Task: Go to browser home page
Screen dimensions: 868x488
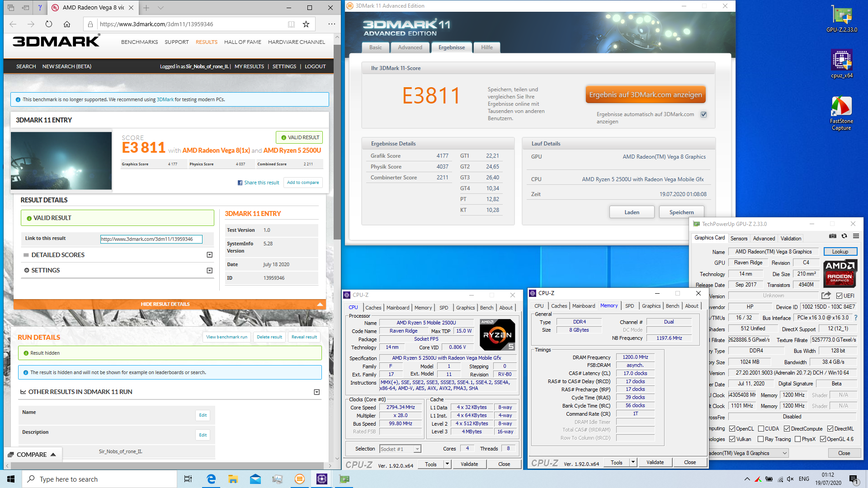Action: (x=67, y=24)
